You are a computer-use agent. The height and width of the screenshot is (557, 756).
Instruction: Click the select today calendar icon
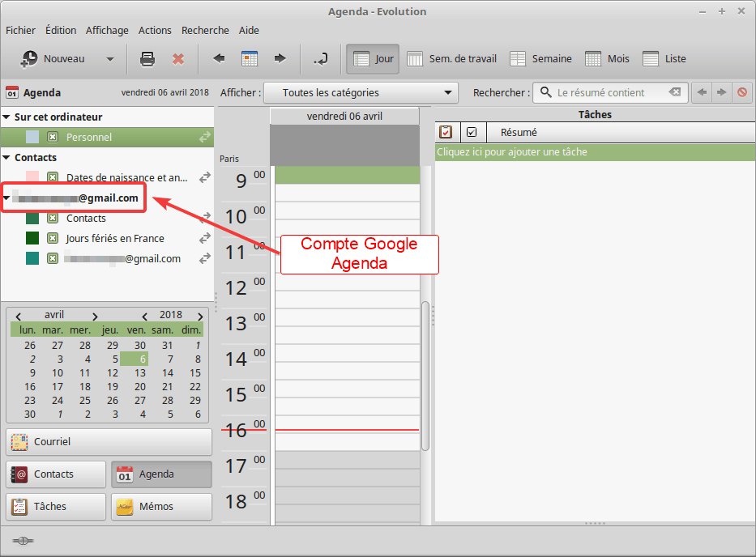coord(250,59)
